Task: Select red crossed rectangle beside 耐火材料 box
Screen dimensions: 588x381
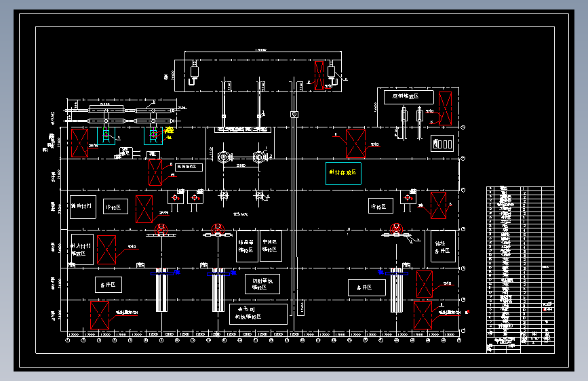Action: pyautogui.click(x=106, y=249)
